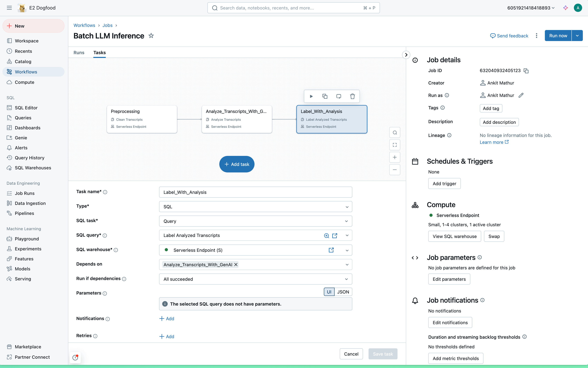Edit Run as user pencil icon
The width and height of the screenshot is (588, 368).
click(521, 95)
